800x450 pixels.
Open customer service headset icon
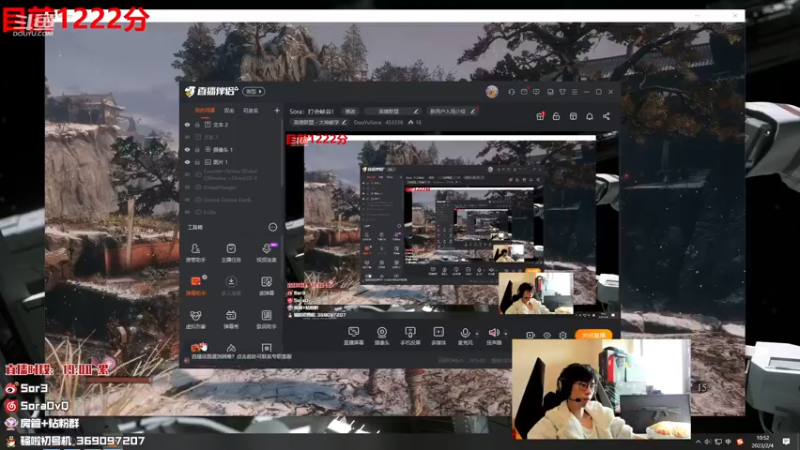[511, 92]
